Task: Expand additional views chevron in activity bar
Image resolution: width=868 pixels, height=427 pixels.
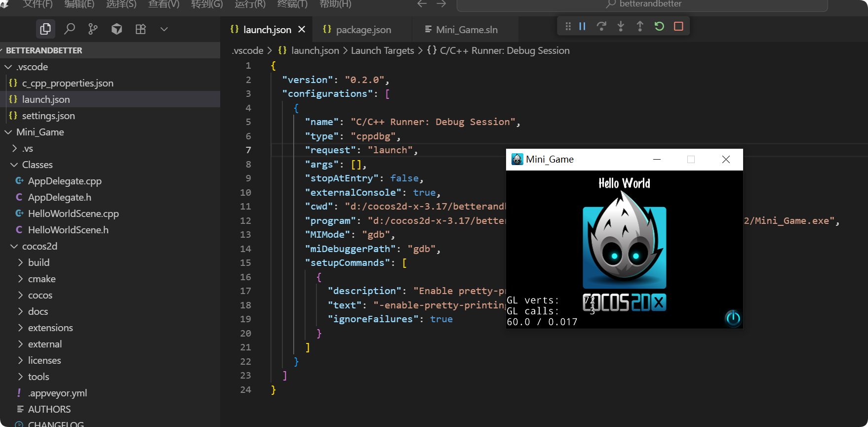Action: [x=164, y=29]
